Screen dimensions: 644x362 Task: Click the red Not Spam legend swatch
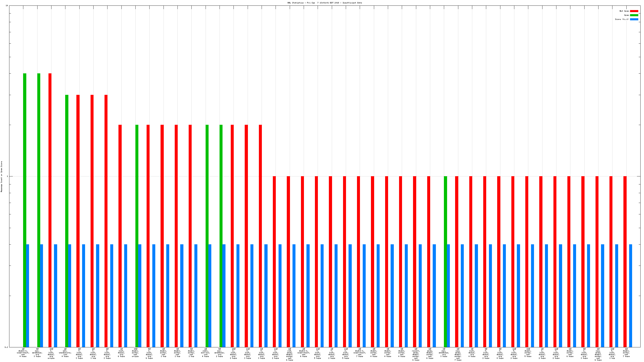(634, 11)
